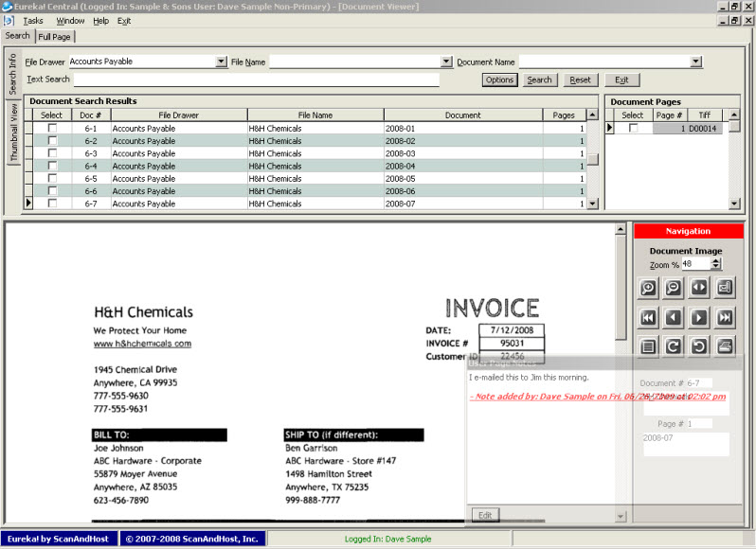This screenshot has width=756, height=549.
Task: Click the Pages column header
Action: point(564,115)
